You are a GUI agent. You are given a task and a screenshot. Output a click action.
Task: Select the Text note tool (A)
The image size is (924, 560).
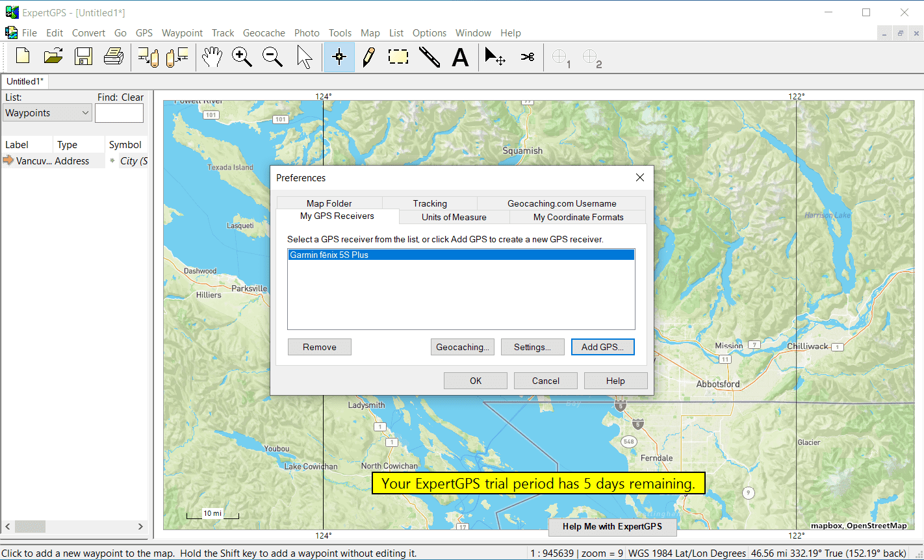tap(460, 57)
